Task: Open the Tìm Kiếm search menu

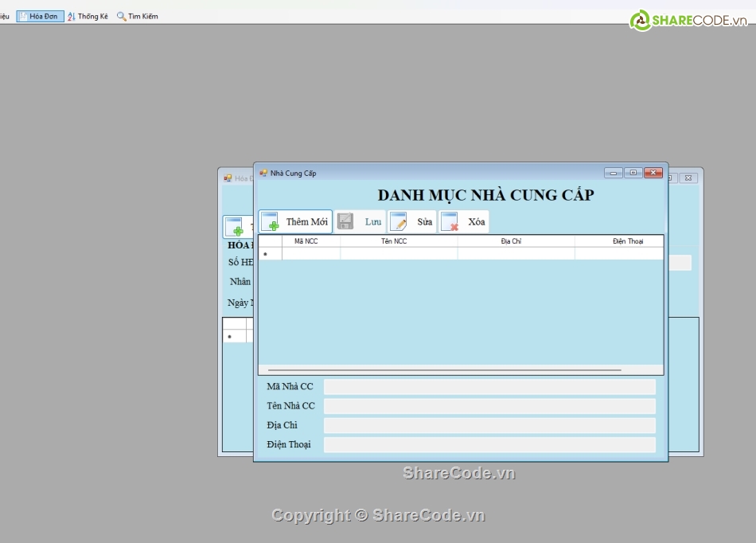Action: [x=138, y=16]
